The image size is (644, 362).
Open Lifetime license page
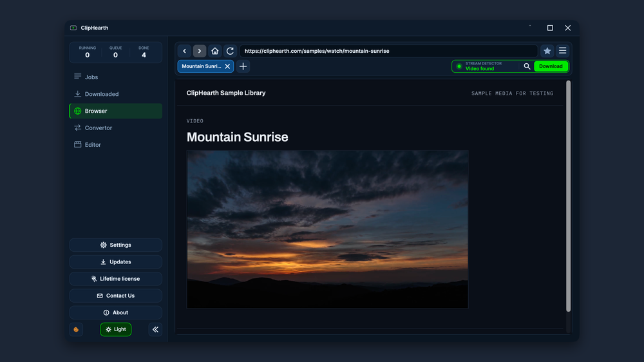click(x=116, y=279)
